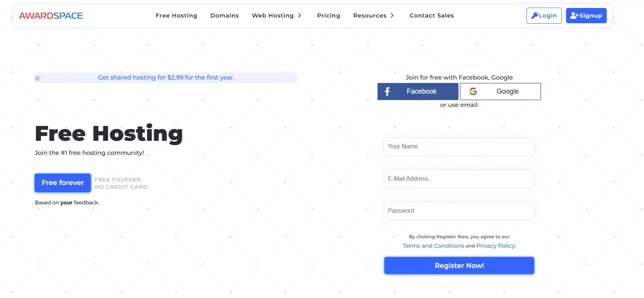Screen dimensions: 644x298
Task: Click the 'Based on your feedback.' text
Action: (67, 202)
